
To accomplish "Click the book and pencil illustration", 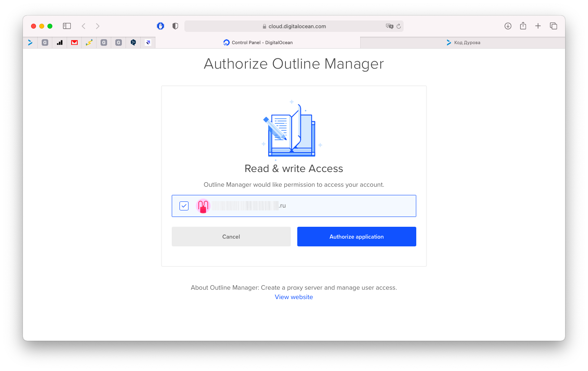I will click(x=292, y=130).
